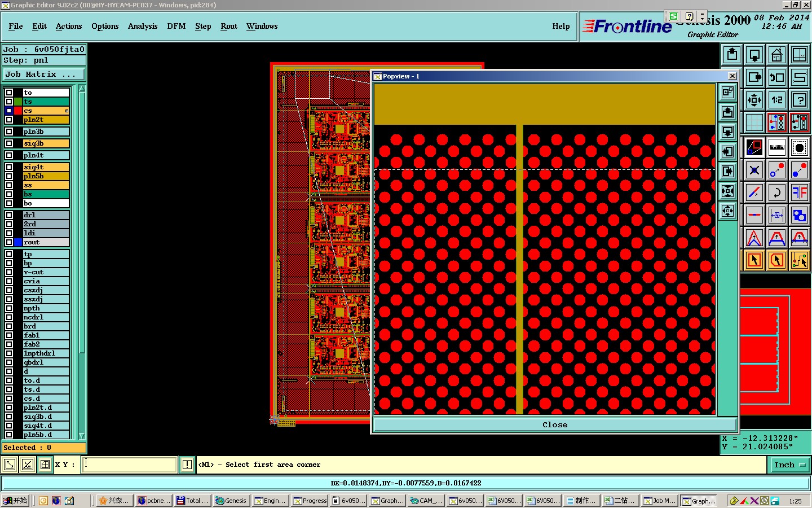Click the net select icon

pyautogui.click(x=800, y=260)
